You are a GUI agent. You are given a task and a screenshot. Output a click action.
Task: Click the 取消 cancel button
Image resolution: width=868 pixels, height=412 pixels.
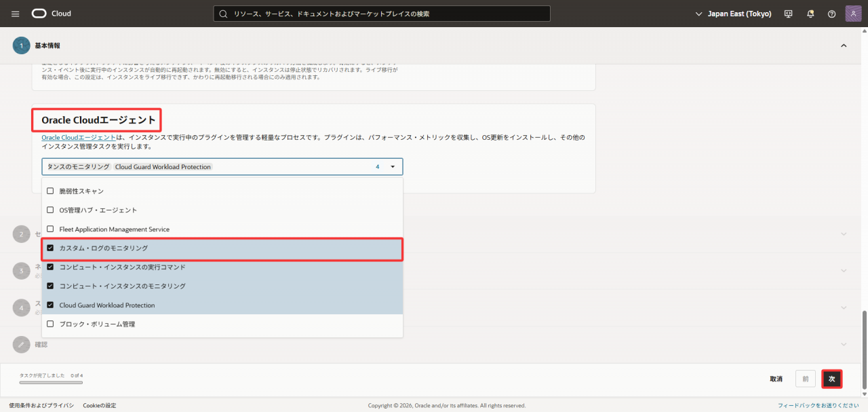776,379
